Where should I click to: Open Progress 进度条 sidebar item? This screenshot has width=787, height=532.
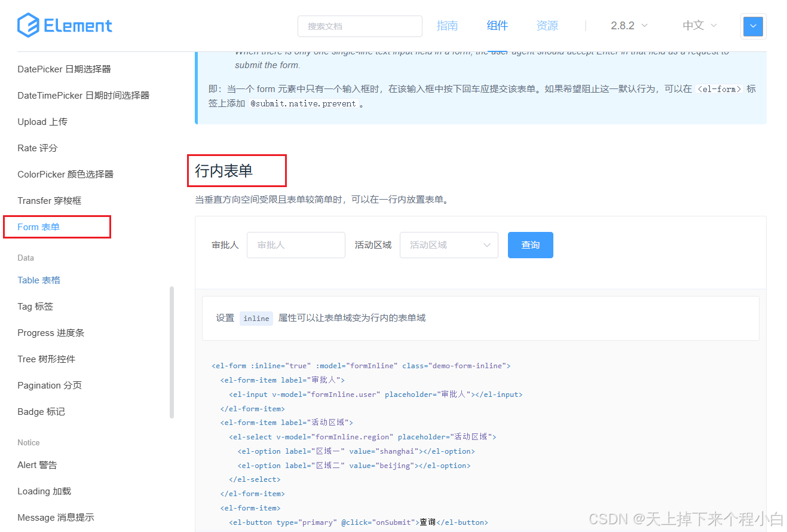[51, 333]
